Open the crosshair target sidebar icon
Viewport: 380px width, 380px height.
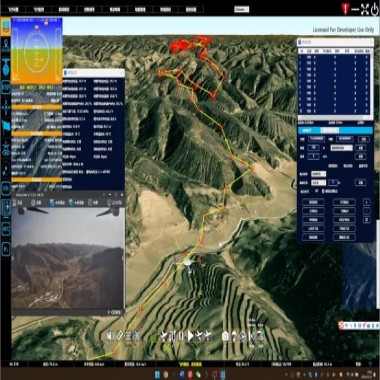point(6,108)
